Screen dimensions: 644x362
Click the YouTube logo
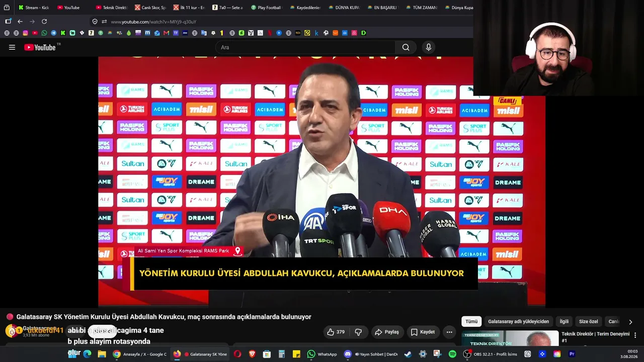40,47
